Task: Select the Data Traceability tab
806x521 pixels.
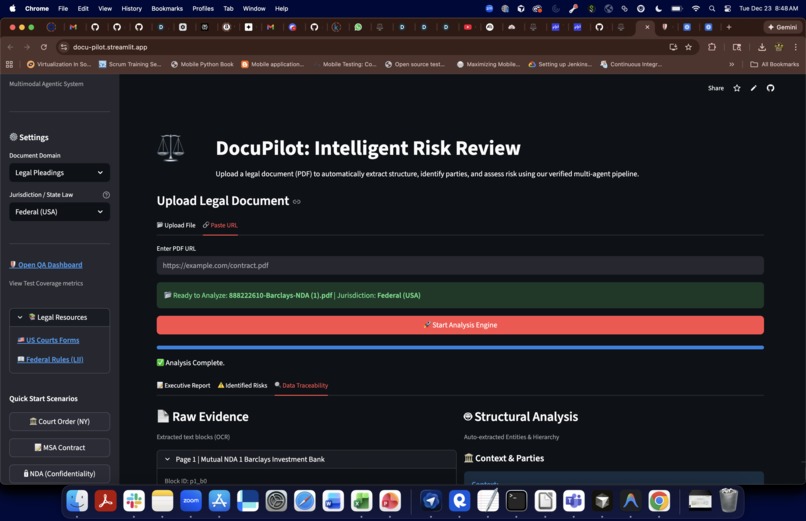Action: click(301, 385)
